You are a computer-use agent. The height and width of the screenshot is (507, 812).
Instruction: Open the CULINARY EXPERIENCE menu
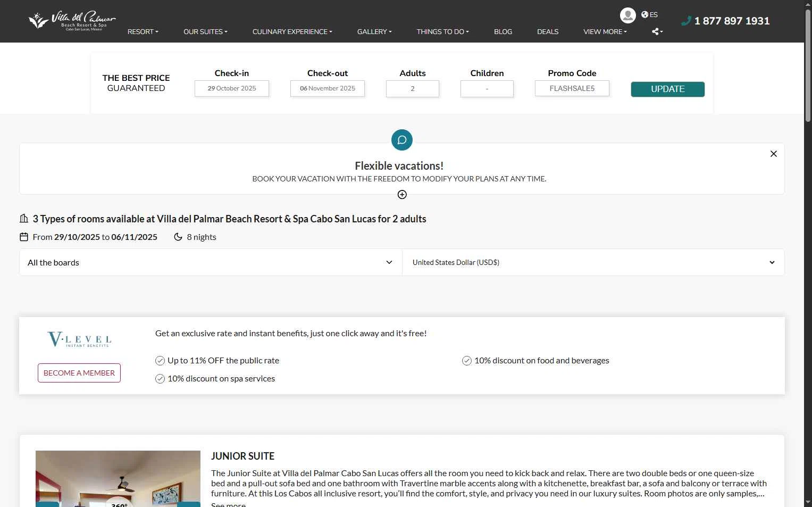coord(292,32)
